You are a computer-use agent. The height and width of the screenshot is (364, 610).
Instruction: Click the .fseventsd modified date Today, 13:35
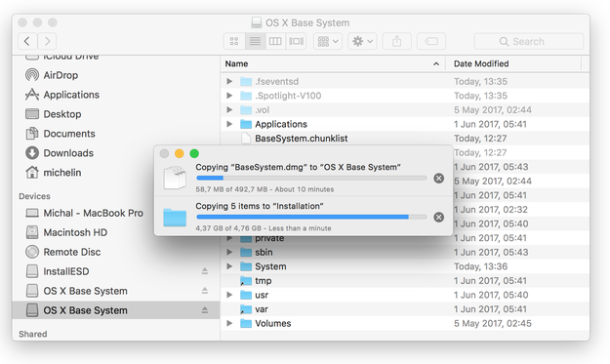click(x=480, y=81)
